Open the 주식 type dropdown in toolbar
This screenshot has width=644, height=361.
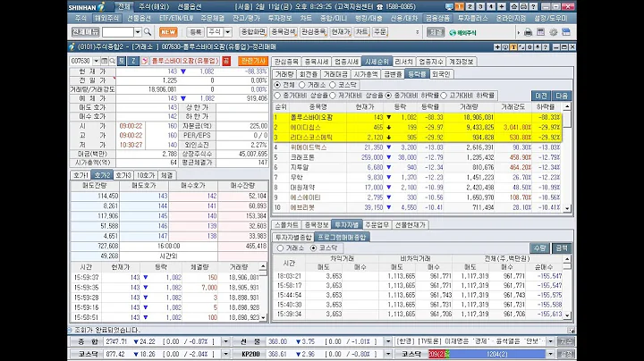click(x=228, y=32)
